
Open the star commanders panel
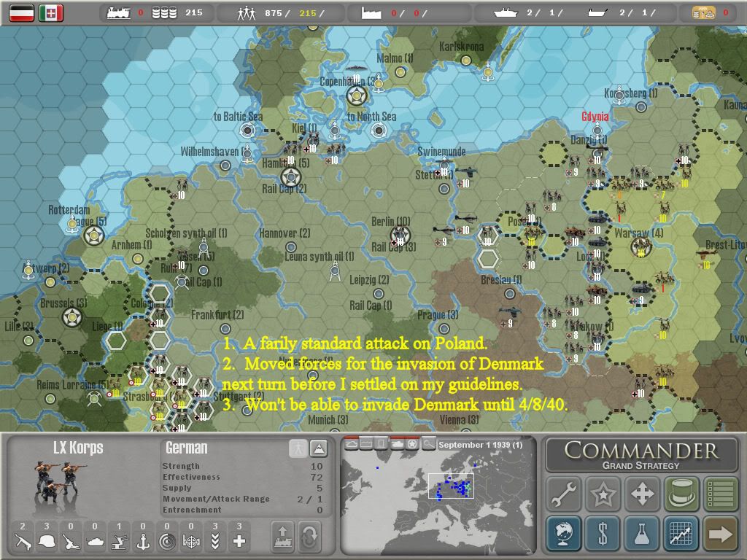[603, 494]
